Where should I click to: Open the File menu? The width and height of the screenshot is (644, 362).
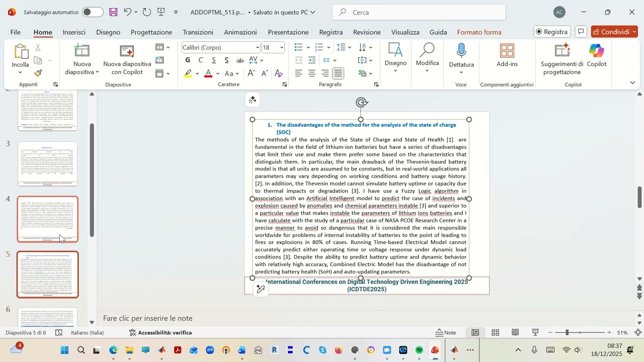coord(16,32)
